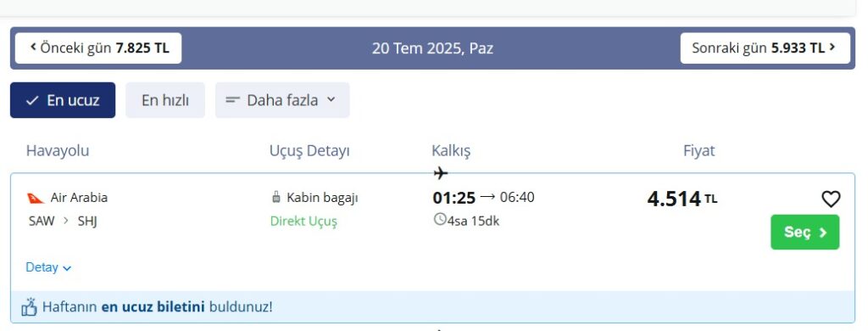
Task: Go to Önceki gün 7.825 TL
Action: (98, 48)
